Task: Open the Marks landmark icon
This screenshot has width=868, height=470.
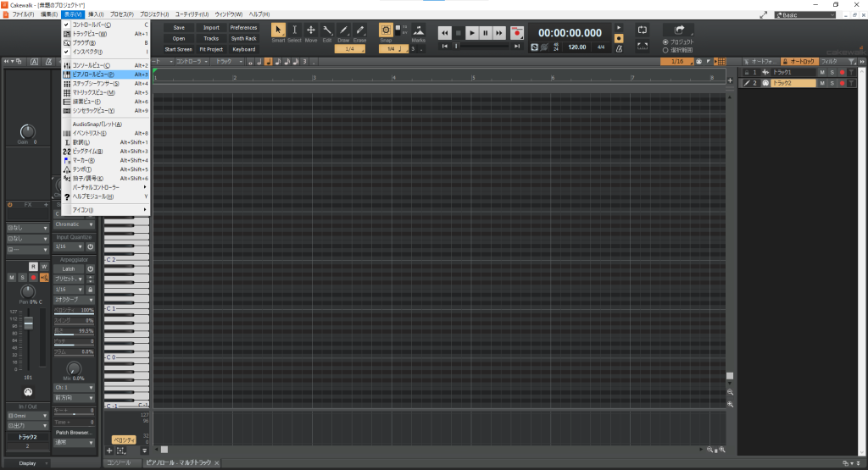Action: point(419,30)
